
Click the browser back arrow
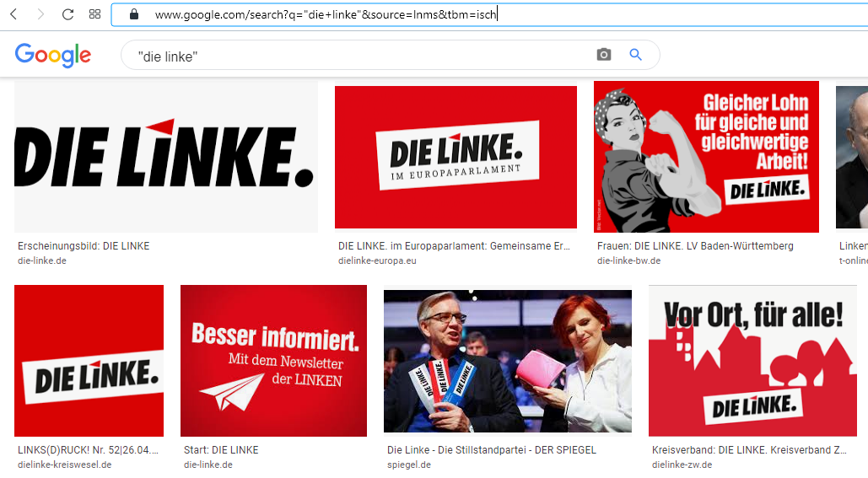[x=13, y=14]
